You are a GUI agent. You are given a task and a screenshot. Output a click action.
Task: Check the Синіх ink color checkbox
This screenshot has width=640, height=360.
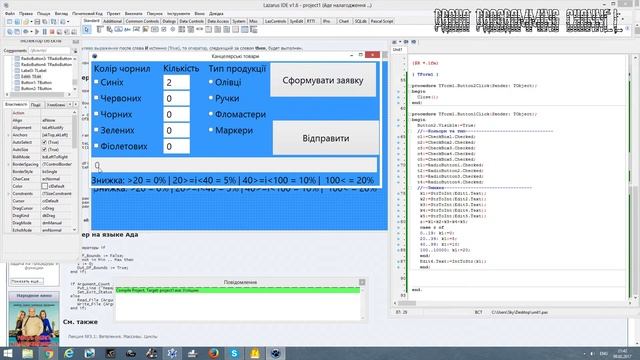[x=96, y=82]
